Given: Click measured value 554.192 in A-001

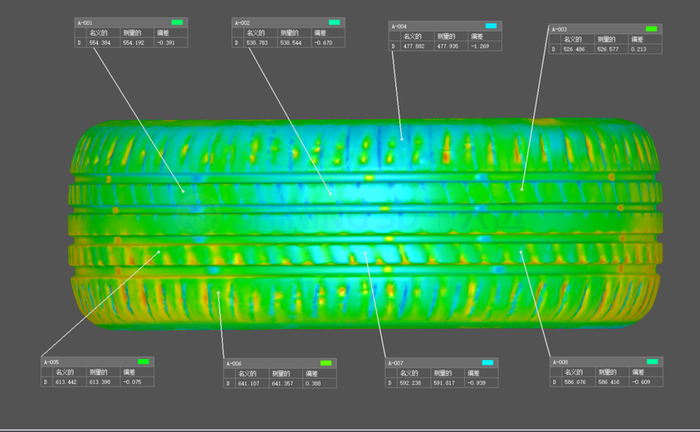Looking at the screenshot, I should click(133, 43).
